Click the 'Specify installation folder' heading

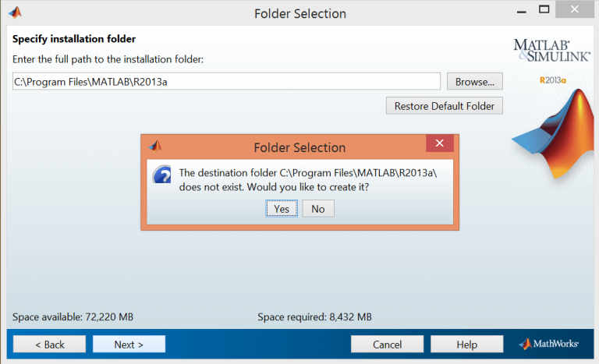click(74, 39)
